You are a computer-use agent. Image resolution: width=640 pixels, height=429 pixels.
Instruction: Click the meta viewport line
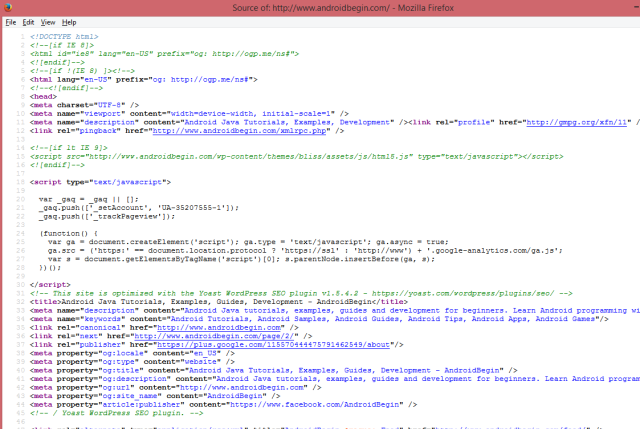[189, 113]
